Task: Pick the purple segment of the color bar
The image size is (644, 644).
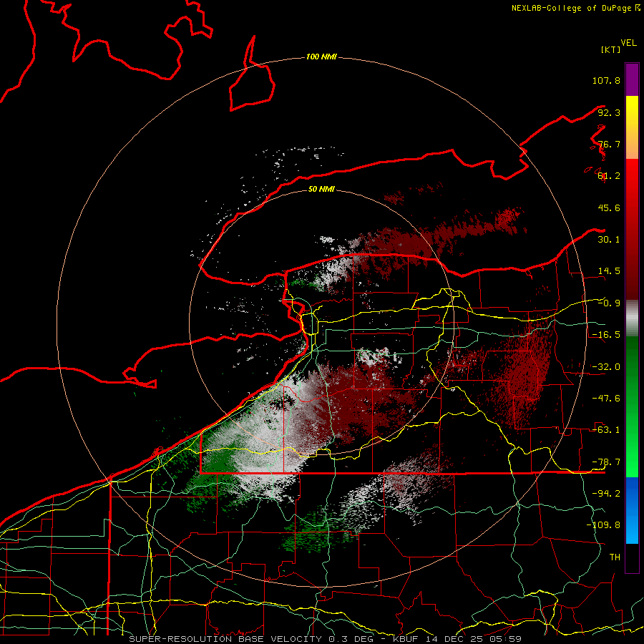Action: [x=632, y=79]
